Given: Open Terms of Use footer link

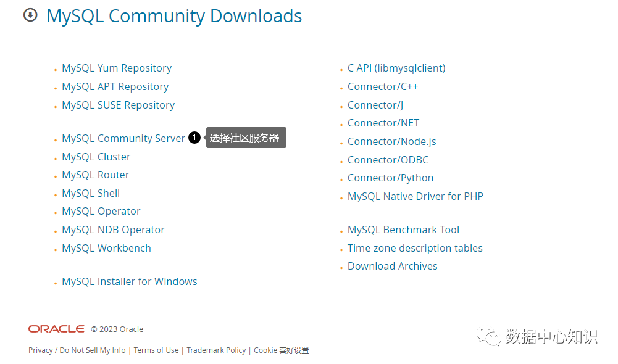Looking at the screenshot, I should click(156, 350).
